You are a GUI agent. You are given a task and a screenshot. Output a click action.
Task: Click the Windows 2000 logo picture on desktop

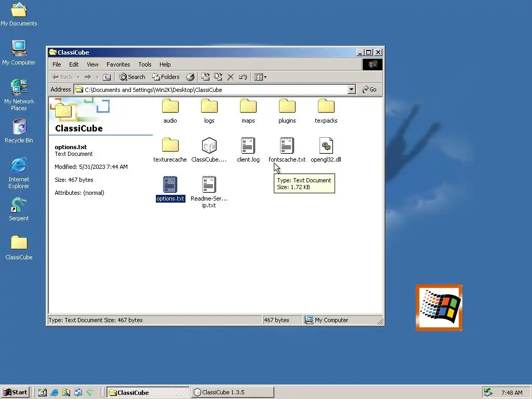[439, 308]
